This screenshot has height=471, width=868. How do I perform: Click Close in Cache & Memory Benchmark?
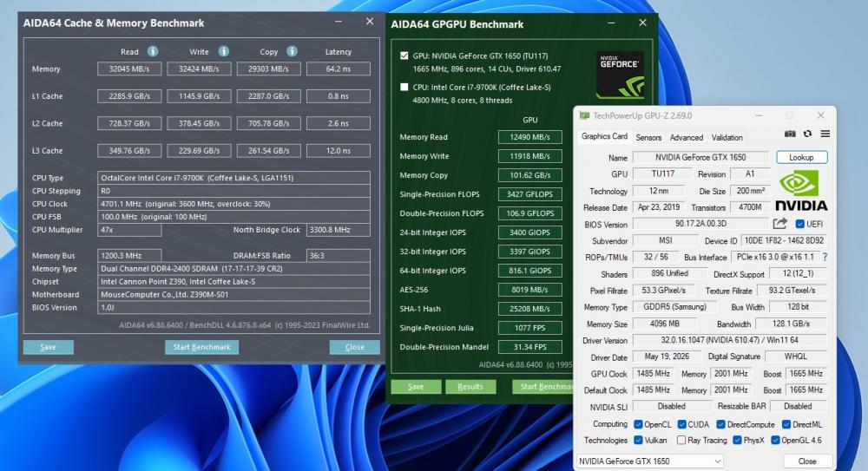click(355, 347)
